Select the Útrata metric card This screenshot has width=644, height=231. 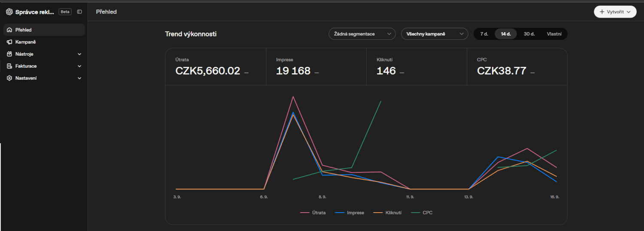pyautogui.click(x=216, y=66)
